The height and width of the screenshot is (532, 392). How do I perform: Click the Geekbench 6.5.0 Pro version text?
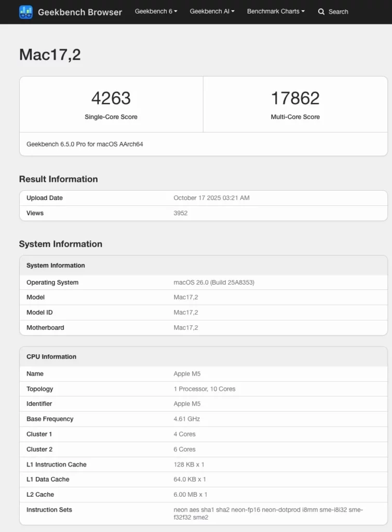coord(85,144)
